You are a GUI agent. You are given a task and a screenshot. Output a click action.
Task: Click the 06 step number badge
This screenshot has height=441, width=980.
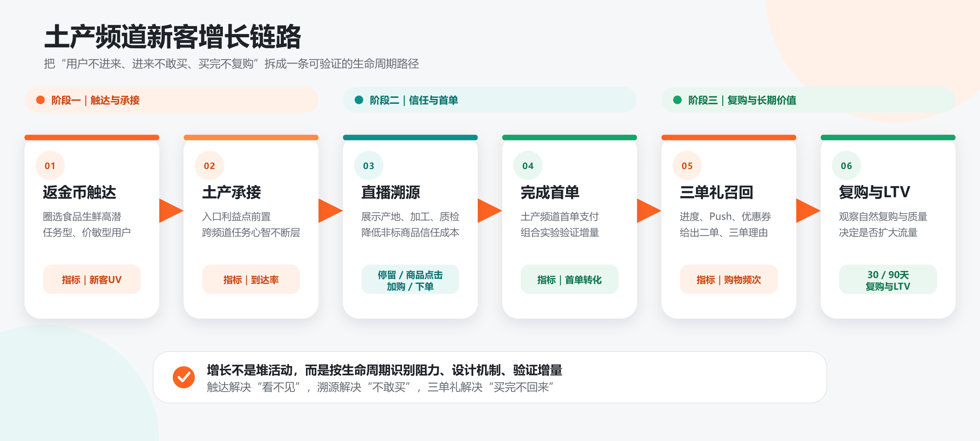(x=846, y=165)
